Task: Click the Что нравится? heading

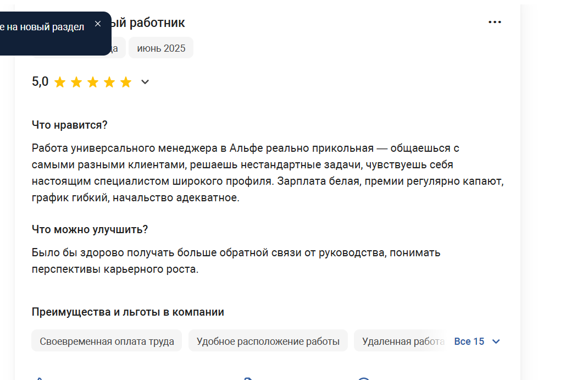Action: (69, 125)
